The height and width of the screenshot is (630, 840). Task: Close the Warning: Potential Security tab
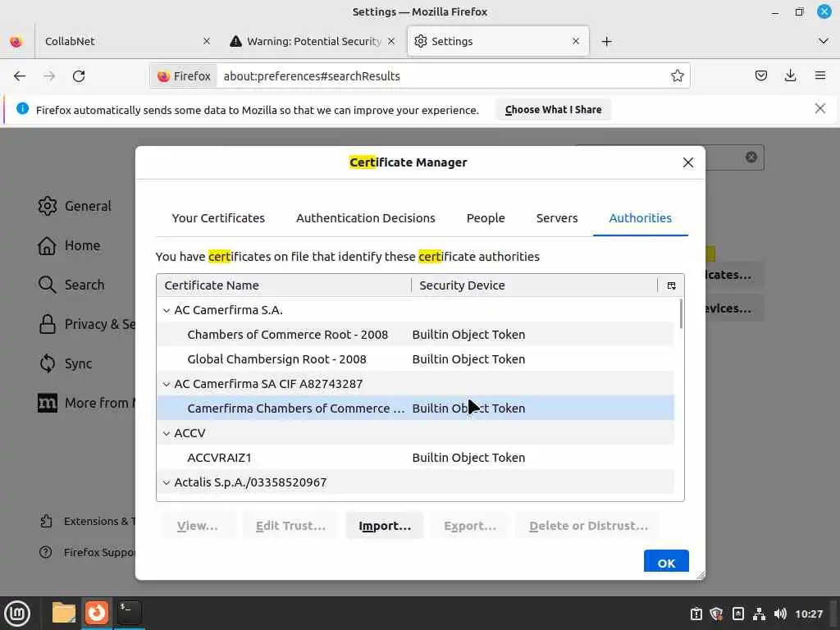click(x=391, y=41)
